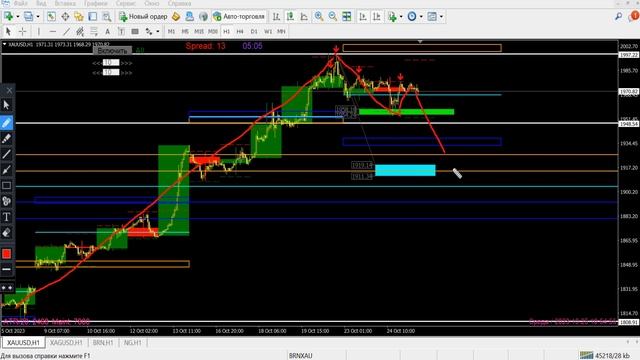Select the text 'A' drawing tool

[x=107, y=31]
